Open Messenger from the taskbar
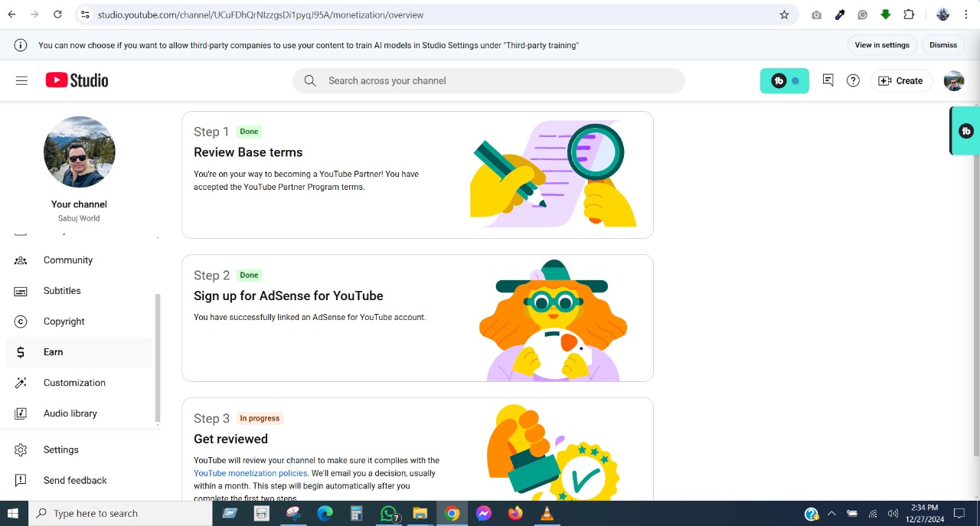The height and width of the screenshot is (526, 980). click(x=484, y=514)
